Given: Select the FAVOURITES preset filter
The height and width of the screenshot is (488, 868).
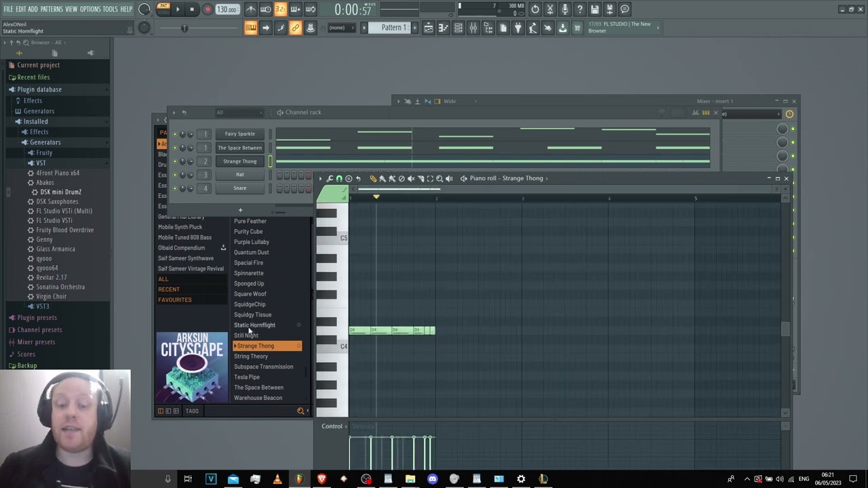Looking at the screenshot, I should tap(175, 300).
